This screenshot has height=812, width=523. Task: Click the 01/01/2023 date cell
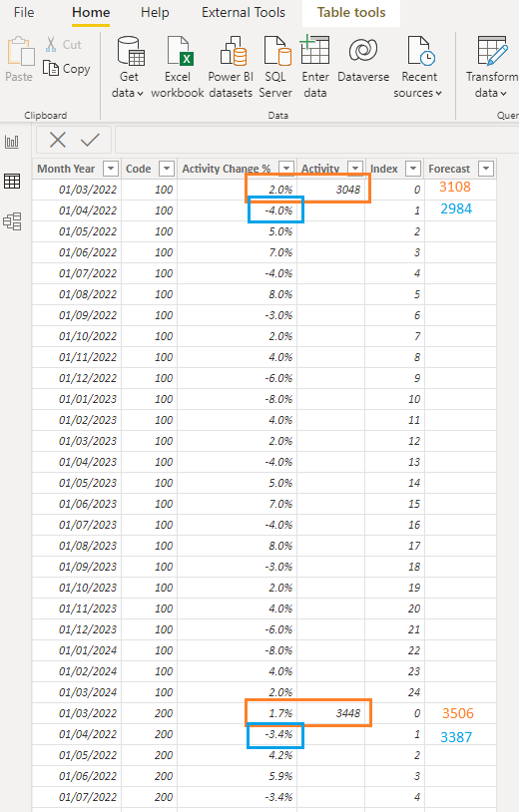[x=77, y=399]
